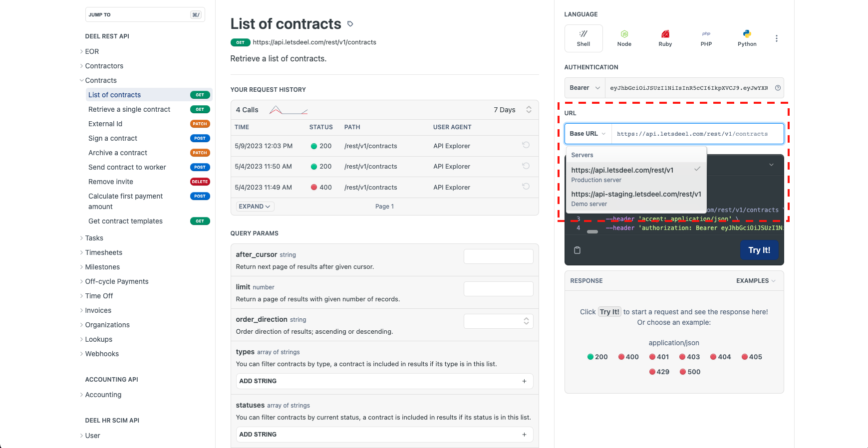Select the Production server URL
Image resolution: width=868 pixels, height=448 pixels.
[x=636, y=174]
